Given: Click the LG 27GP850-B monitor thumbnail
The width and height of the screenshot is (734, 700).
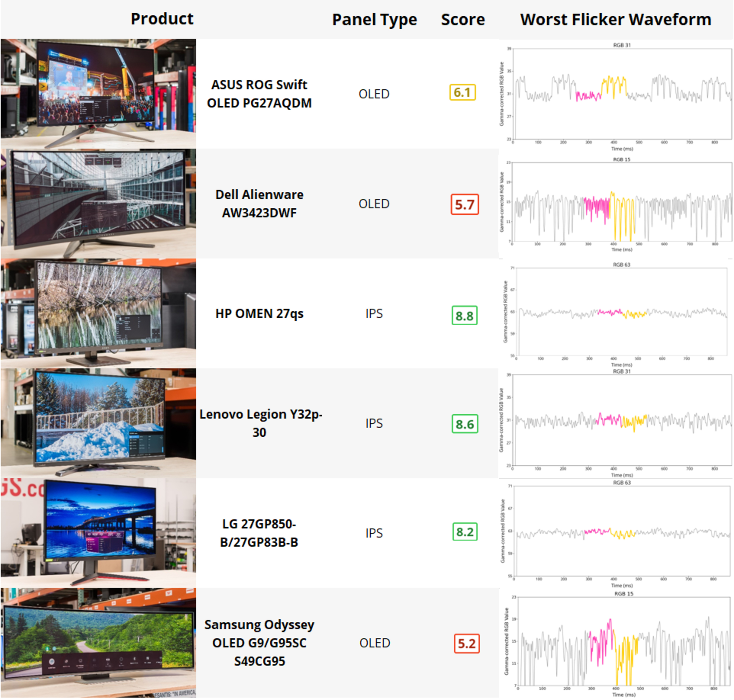Looking at the screenshot, I should (98, 533).
